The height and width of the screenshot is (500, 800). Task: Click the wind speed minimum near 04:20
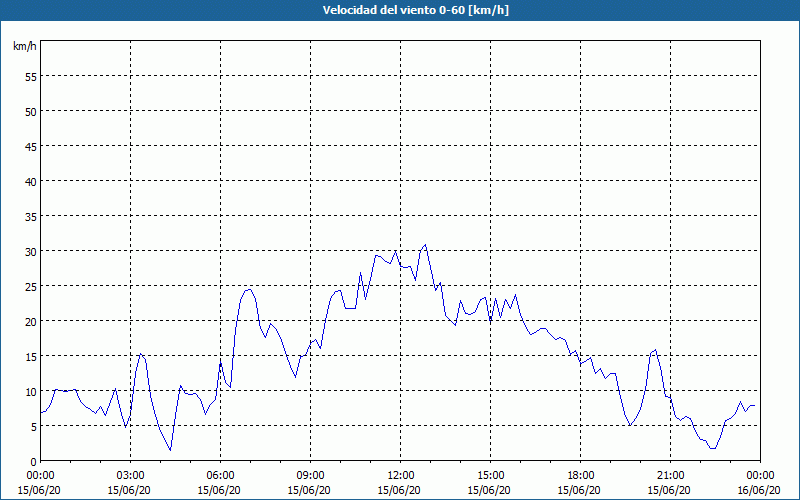click(170, 449)
